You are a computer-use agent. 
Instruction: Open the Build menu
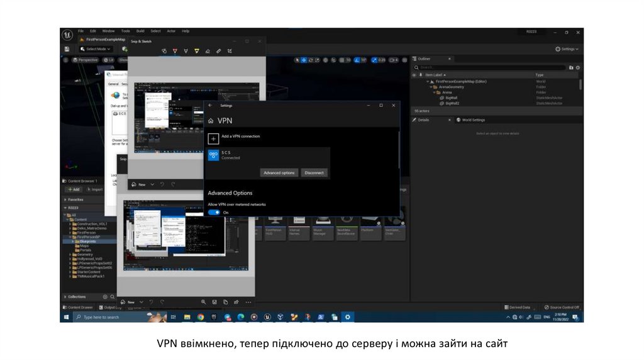140,31
